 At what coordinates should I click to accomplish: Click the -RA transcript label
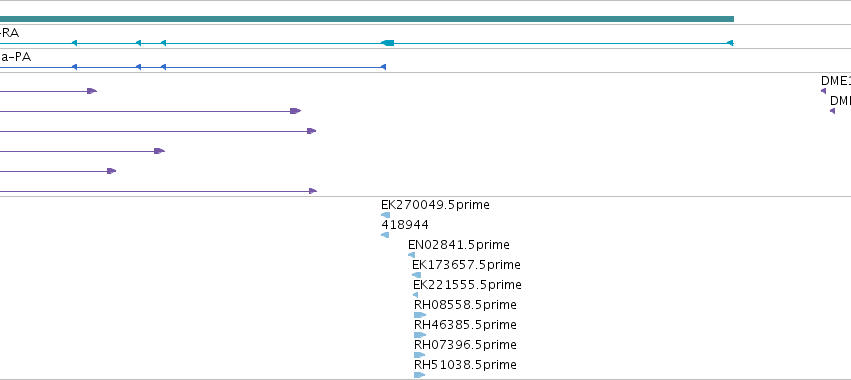click(9, 33)
